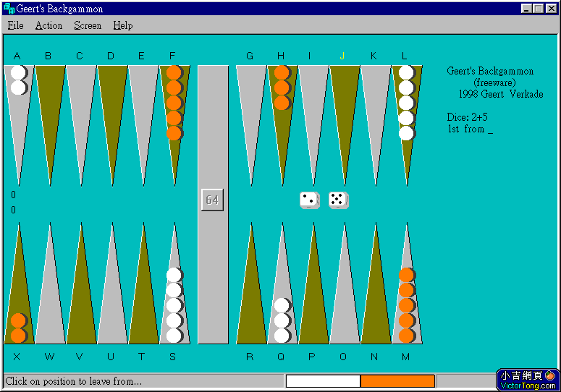561x392 pixels.
Task: Open the Help menu
Action: click(123, 25)
